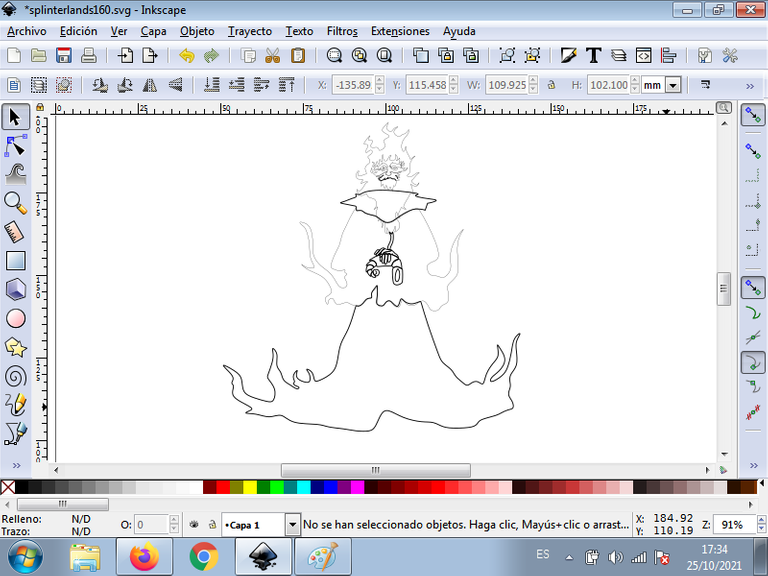Increase zoom percentage spinner

[x=761, y=520]
